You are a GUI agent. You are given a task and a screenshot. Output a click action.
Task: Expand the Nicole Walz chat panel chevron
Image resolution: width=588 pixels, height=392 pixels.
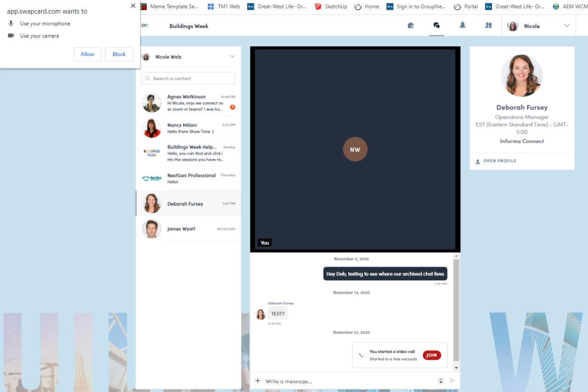coord(232,57)
